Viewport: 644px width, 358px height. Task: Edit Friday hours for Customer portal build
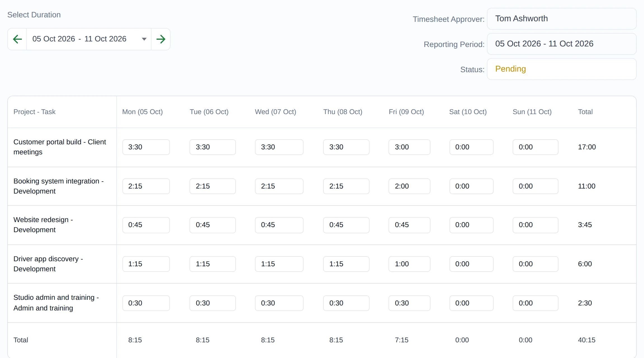(409, 147)
